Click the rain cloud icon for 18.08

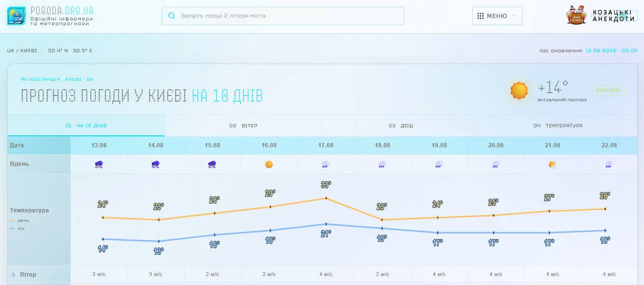[382, 164]
